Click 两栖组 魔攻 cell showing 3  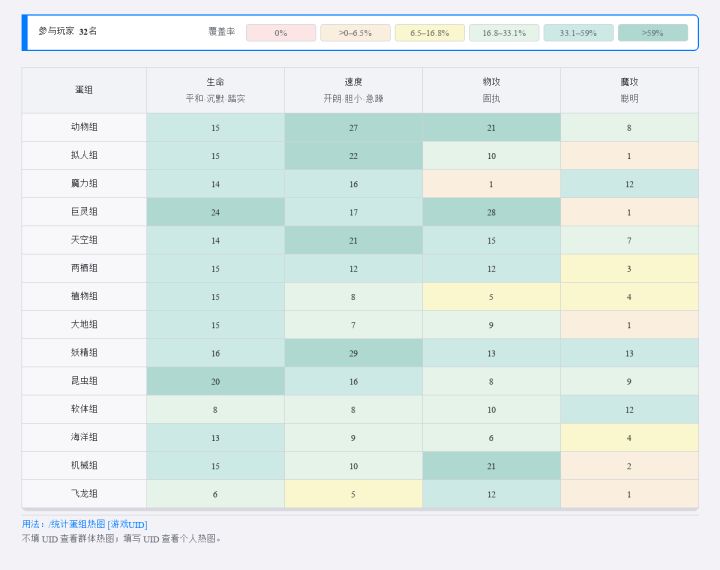coord(629,268)
